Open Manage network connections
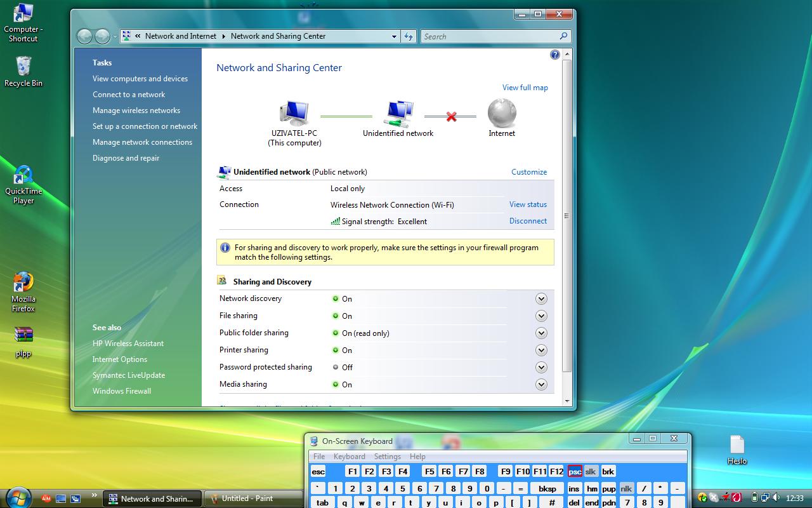812x508 pixels. 142,142
